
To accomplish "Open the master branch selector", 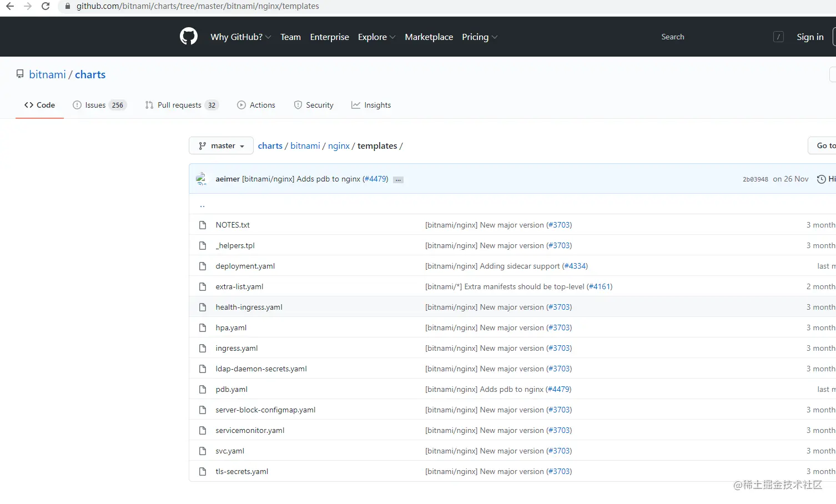I will [x=221, y=145].
